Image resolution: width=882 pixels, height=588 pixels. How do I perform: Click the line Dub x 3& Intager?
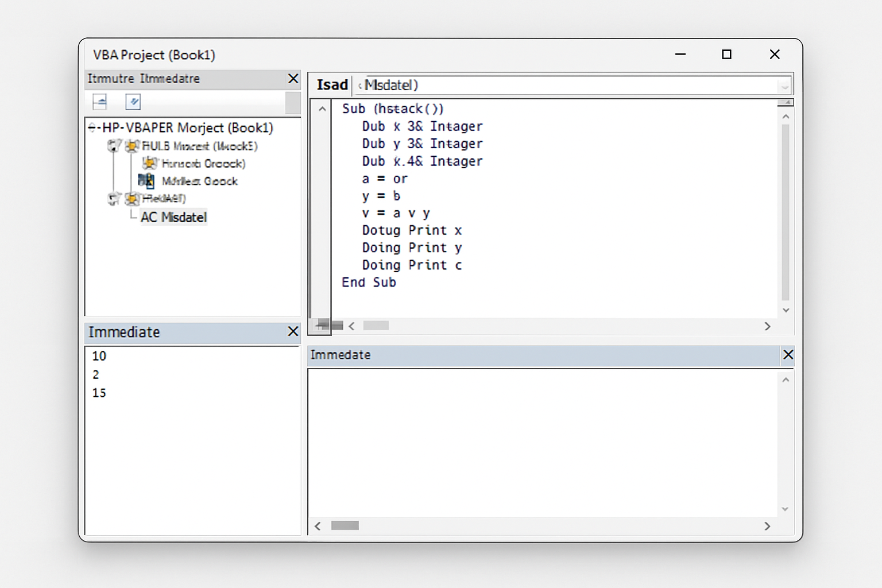423,126
